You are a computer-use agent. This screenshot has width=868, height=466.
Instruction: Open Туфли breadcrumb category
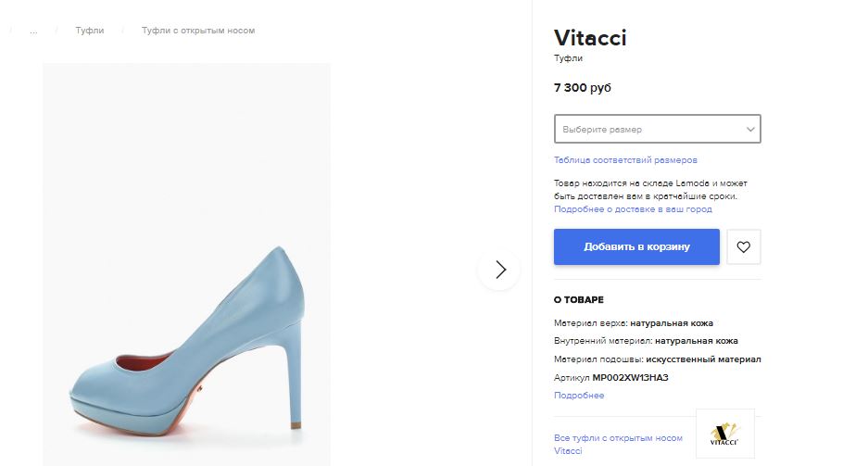[x=90, y=31]
